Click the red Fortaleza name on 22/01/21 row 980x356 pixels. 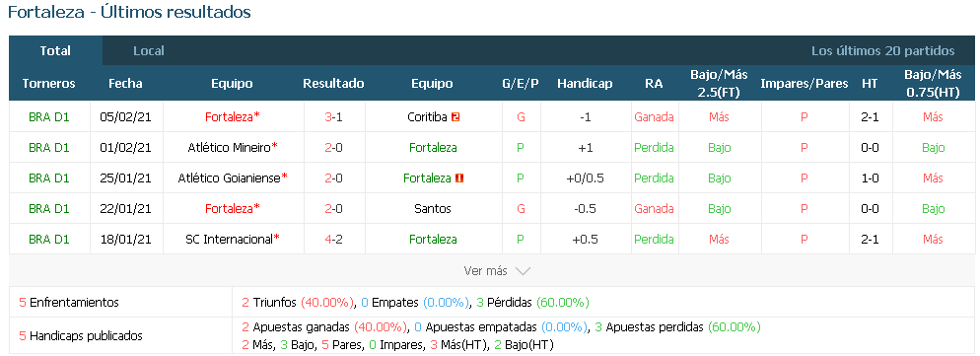click(x=230, y=208)
